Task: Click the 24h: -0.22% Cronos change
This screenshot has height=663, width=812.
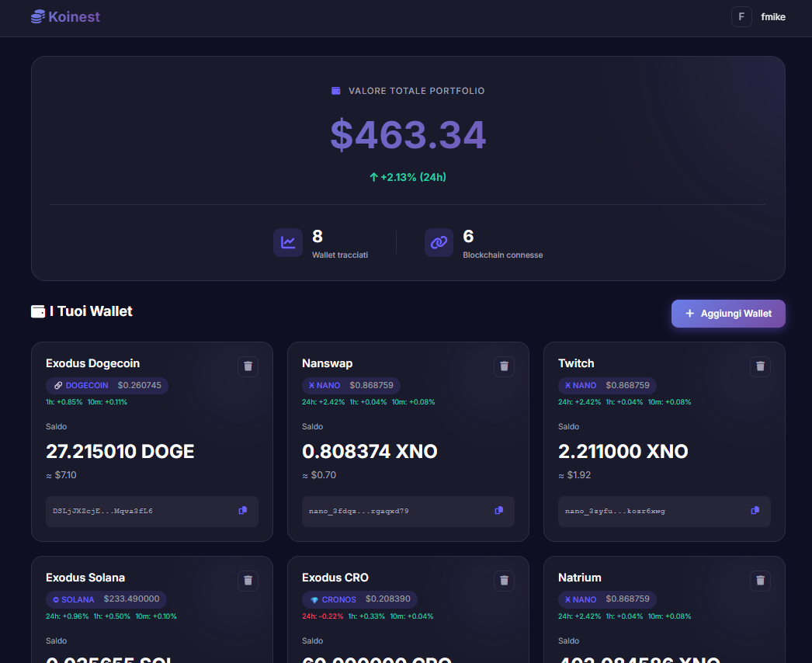Action: (323, 616)
